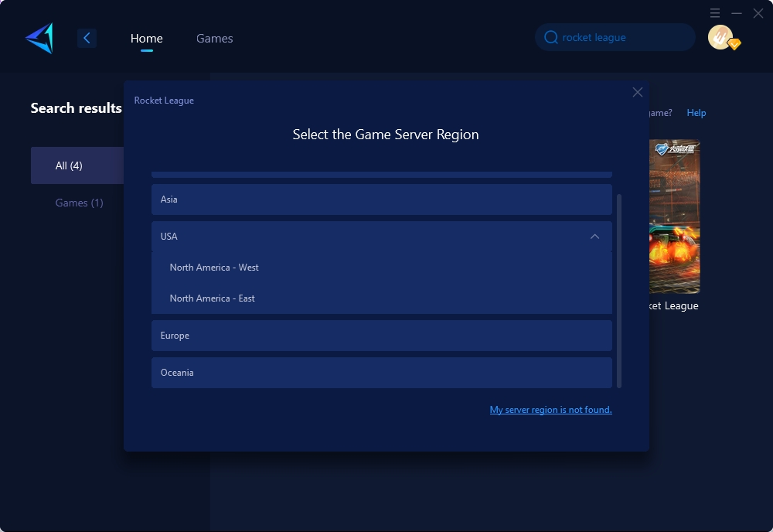Select the Games (1) filter
The width and height of the screenshot is (773, 532).
[x=79, y=203]
